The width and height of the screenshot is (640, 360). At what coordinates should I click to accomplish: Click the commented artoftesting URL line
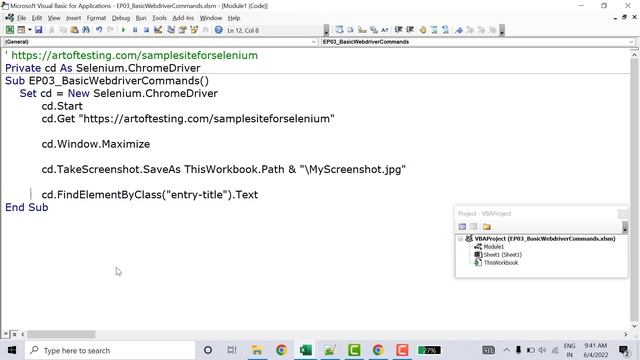[x=131, y=56]
